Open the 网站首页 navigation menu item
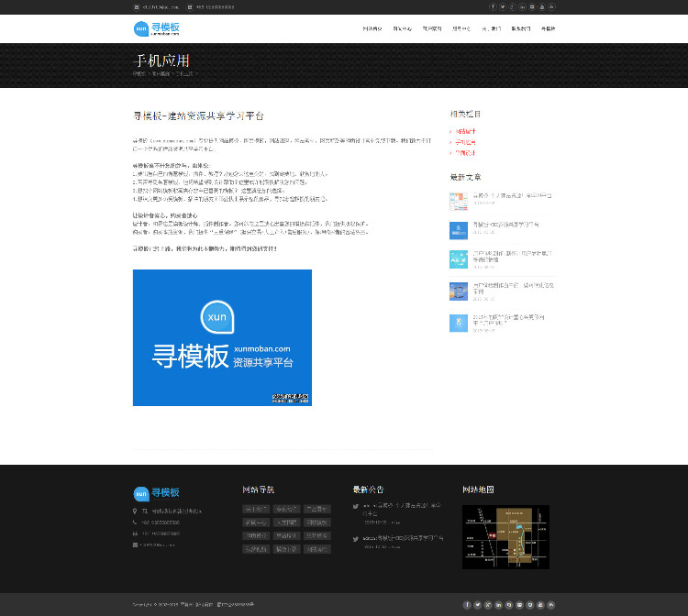This screenshot has width=688, height=616. point(372,28)
